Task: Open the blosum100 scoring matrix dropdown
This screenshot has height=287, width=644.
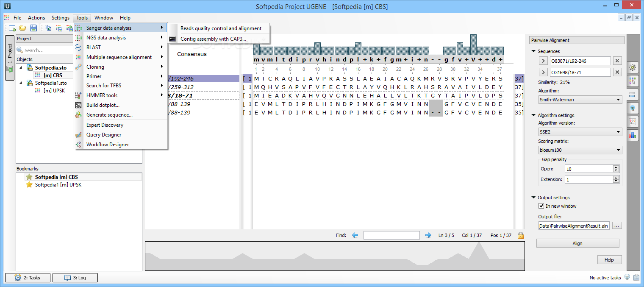Action: click(580, 150)
